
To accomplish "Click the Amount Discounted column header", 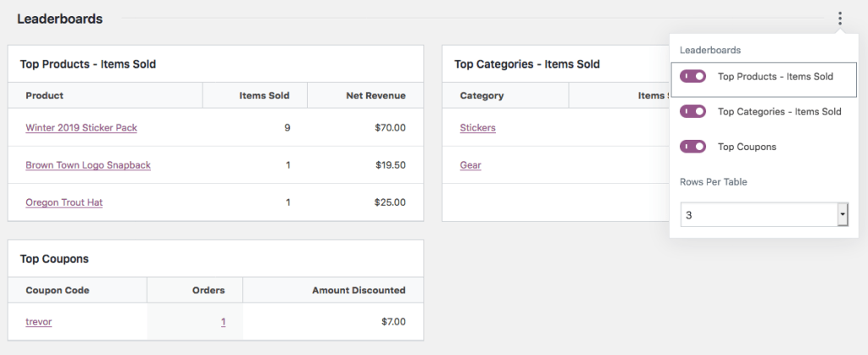I will 359,291.
